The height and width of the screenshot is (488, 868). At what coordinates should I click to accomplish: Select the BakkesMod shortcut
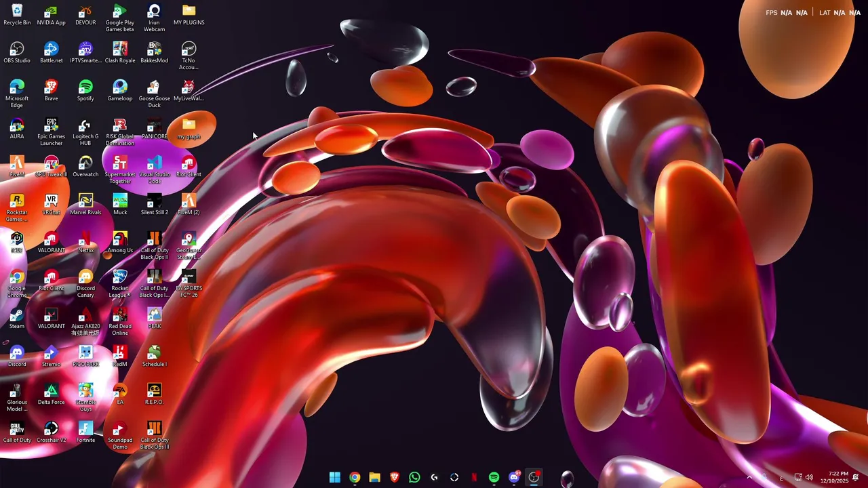click(x=154, y=53)
